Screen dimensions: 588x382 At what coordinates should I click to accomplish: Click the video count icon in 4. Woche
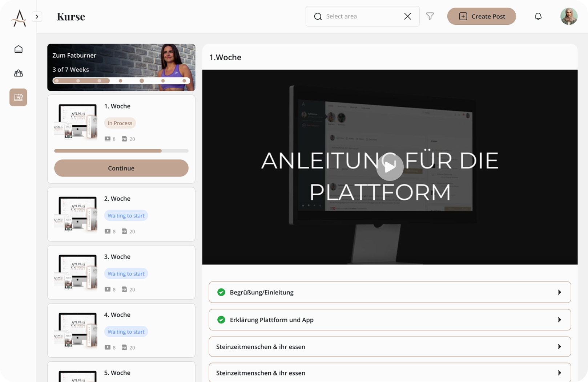108,348
